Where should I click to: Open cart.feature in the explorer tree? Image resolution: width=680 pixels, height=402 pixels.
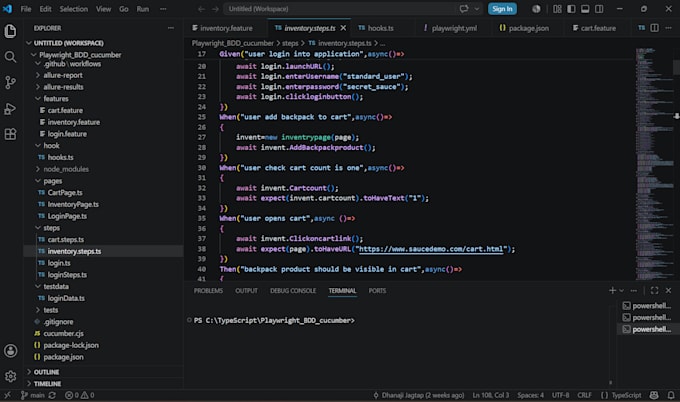pyautogui.click(x=65, y=110)
